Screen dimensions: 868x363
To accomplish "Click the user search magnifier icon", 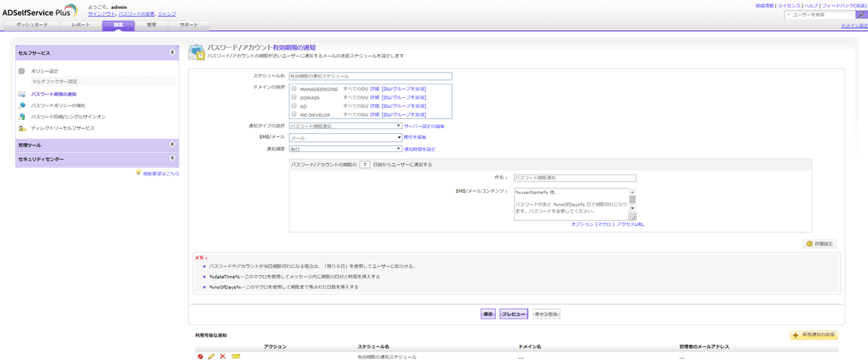I will 860,14.
